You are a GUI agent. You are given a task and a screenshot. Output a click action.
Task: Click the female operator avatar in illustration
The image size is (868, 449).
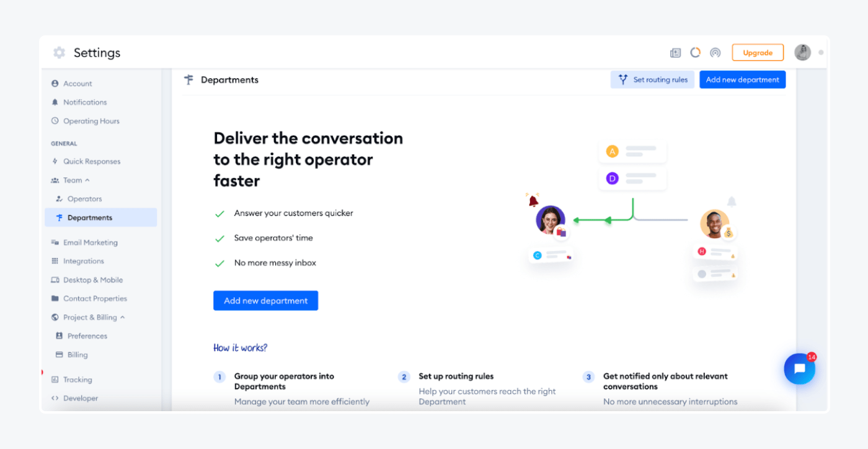click(x=551, y=220)
